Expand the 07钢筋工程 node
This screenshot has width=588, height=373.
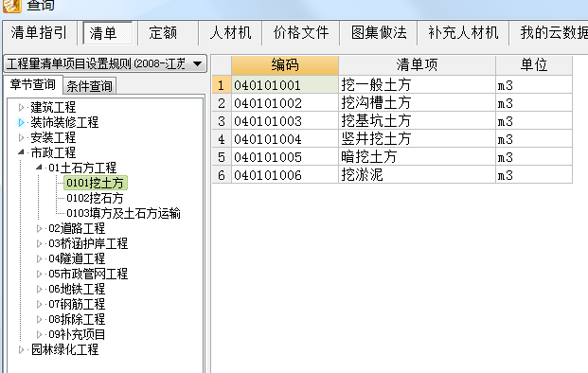tap(39, 304)
